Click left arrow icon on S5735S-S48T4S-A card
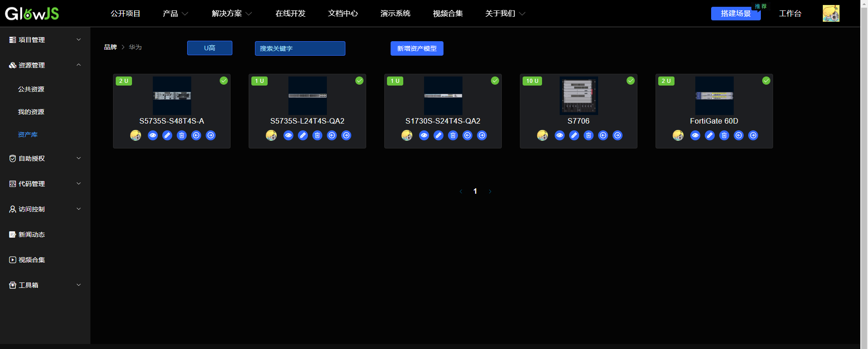The height and width of the screenshot is (349, 868). pyautogui.click(x=196, y=135)
